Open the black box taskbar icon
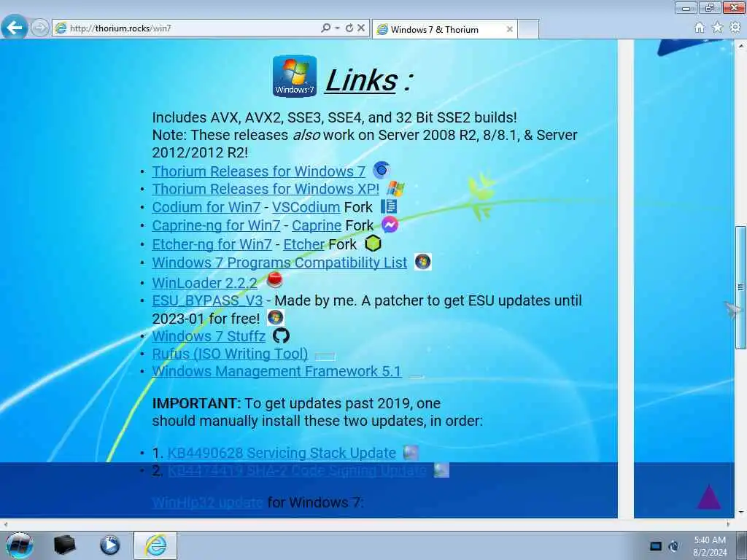The height and width of the screenshot is (560, 747). coord(64,545)
